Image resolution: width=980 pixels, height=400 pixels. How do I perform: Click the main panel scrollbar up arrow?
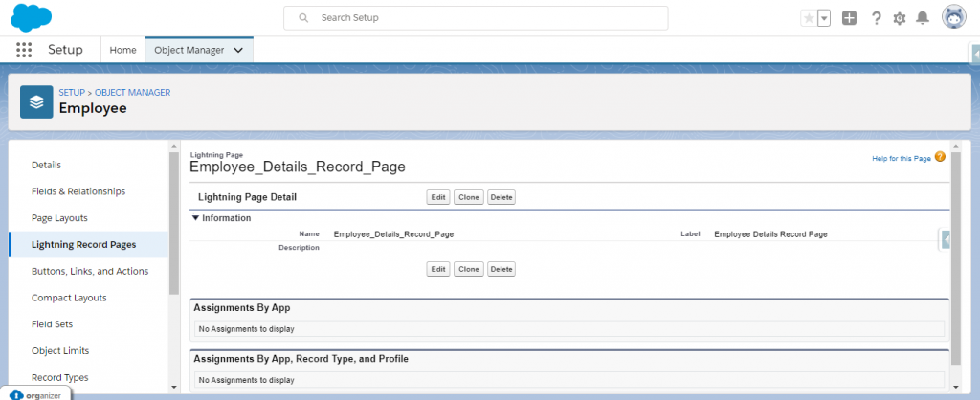point(956,146)
